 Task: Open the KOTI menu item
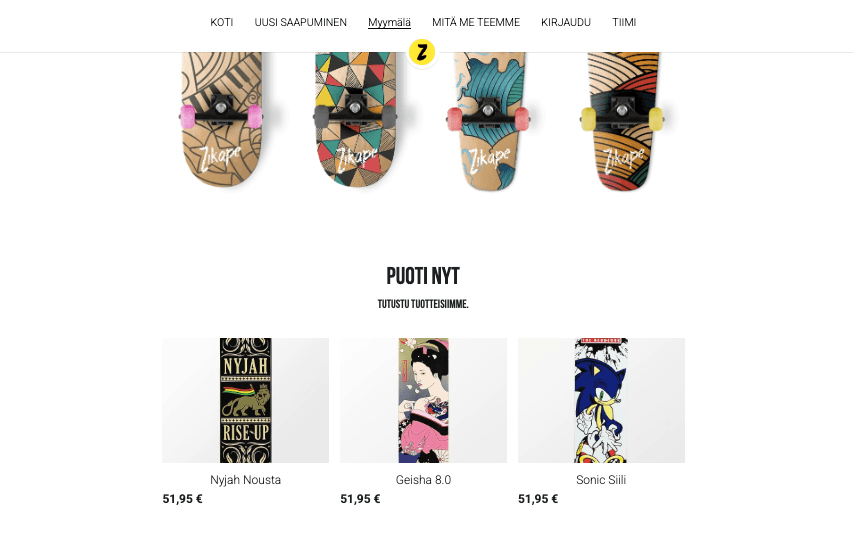pyautogui.click(x=221, y=22)
